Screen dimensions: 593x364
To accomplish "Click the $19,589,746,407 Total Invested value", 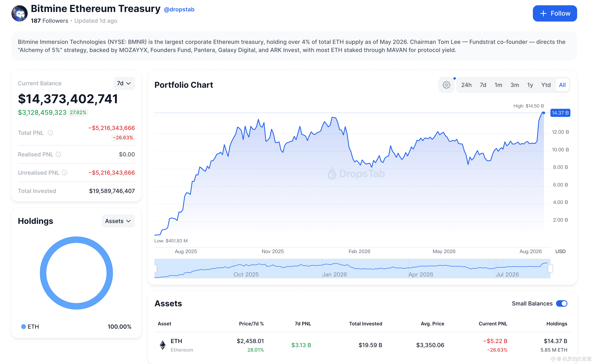I will tap(112, 191).
